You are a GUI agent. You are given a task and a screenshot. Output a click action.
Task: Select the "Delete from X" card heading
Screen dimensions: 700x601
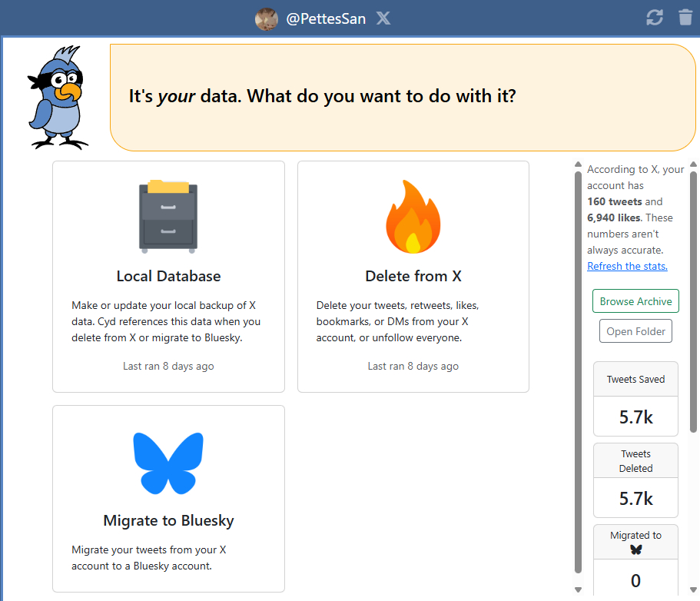point(413,276)
